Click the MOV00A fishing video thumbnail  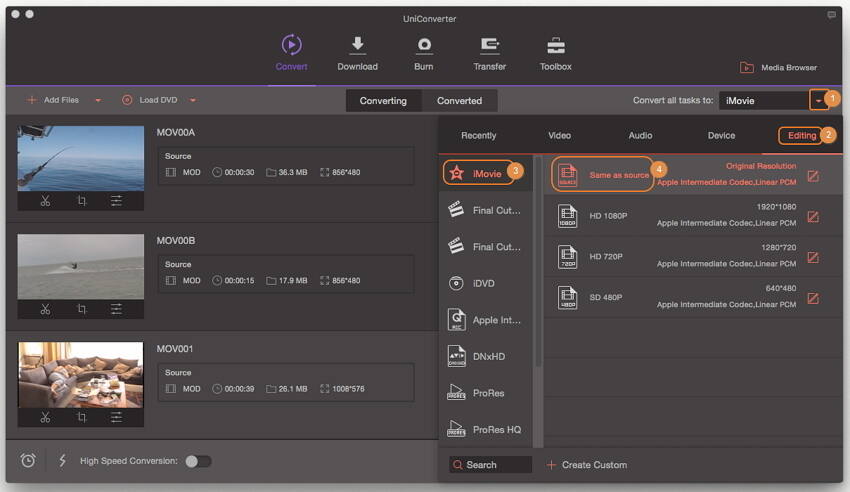point(81,158)
